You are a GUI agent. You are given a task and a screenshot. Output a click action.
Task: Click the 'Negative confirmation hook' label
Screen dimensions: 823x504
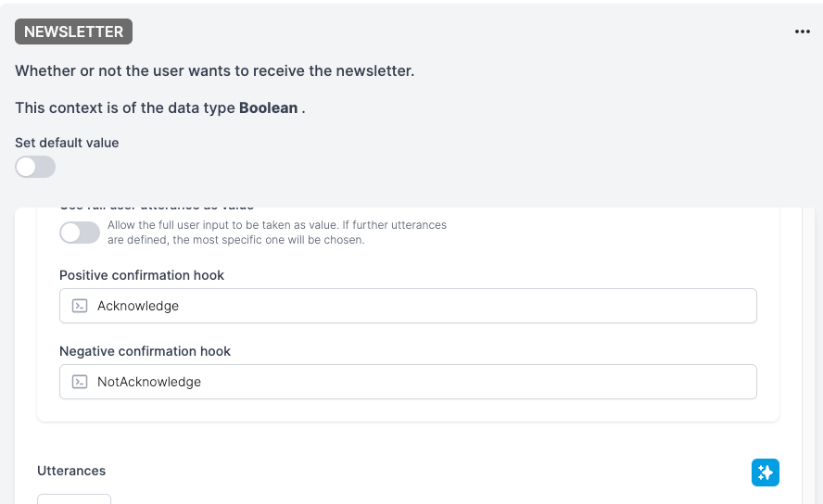click(145, 351)
